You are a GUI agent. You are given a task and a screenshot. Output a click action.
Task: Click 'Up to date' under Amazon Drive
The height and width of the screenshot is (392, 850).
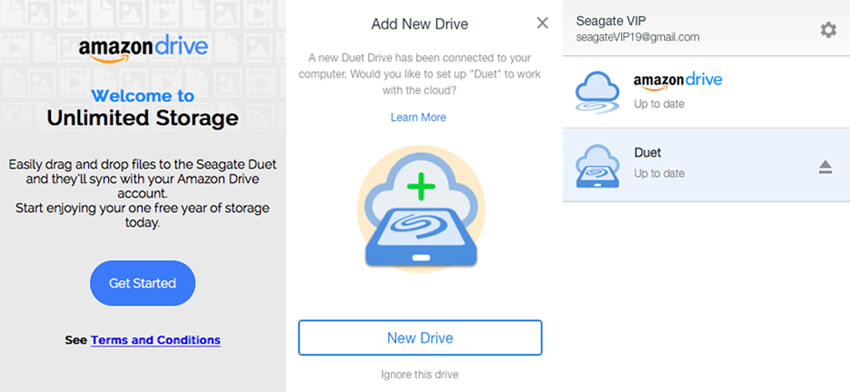(659, 104)
